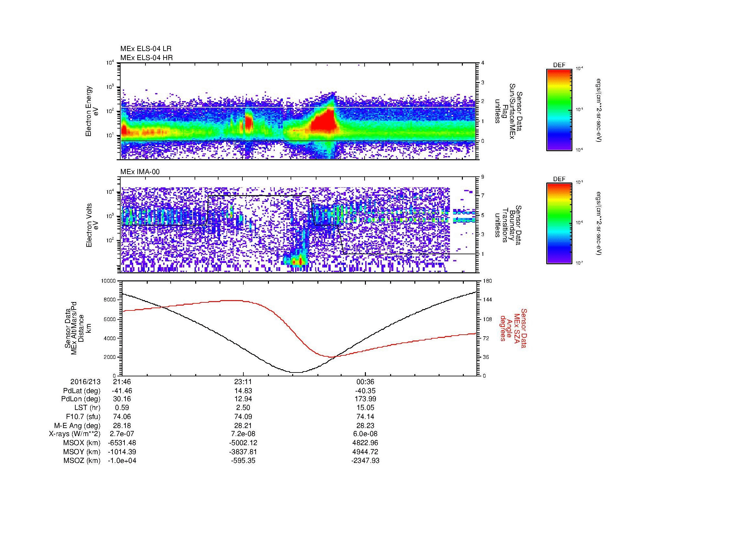The width and height of the screenshot is (756, 534).
Task: Click the 'PdLat (deg)' row label
Action: [82, 391]
